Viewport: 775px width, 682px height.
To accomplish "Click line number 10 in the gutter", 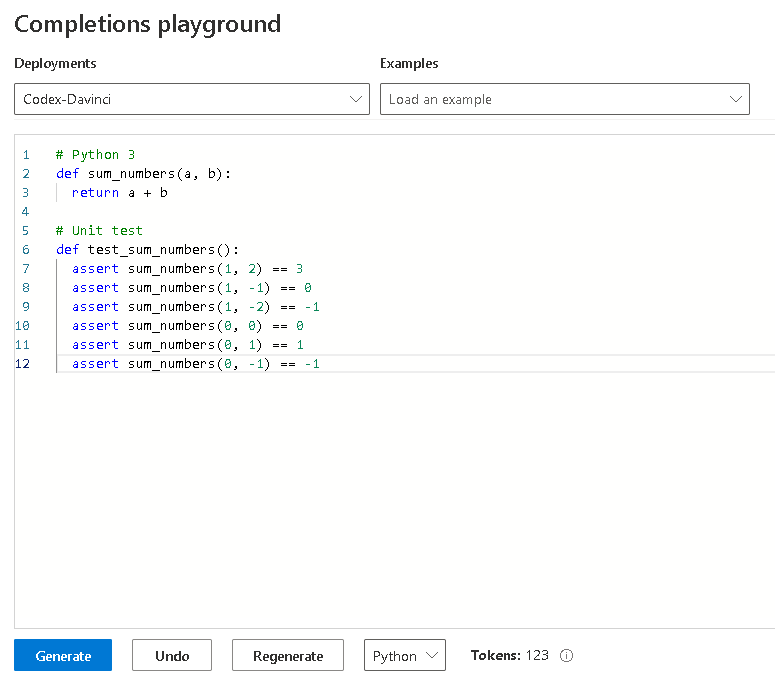I will coord(22,326).
